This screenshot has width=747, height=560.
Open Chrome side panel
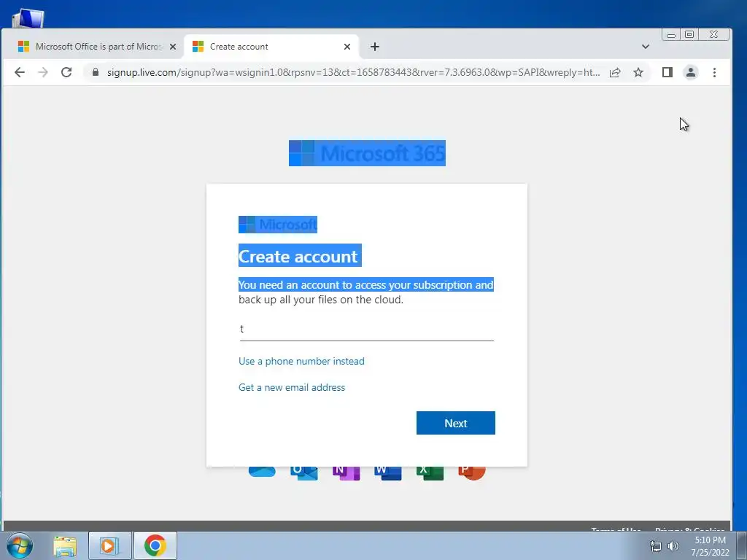point(667,72)
